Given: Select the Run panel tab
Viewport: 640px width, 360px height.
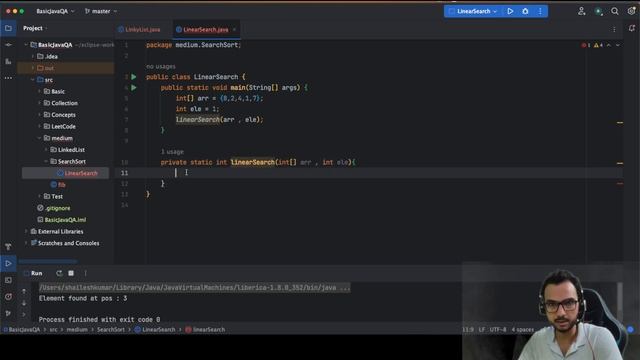Looking at the screenshot, I should pos(37,273).
